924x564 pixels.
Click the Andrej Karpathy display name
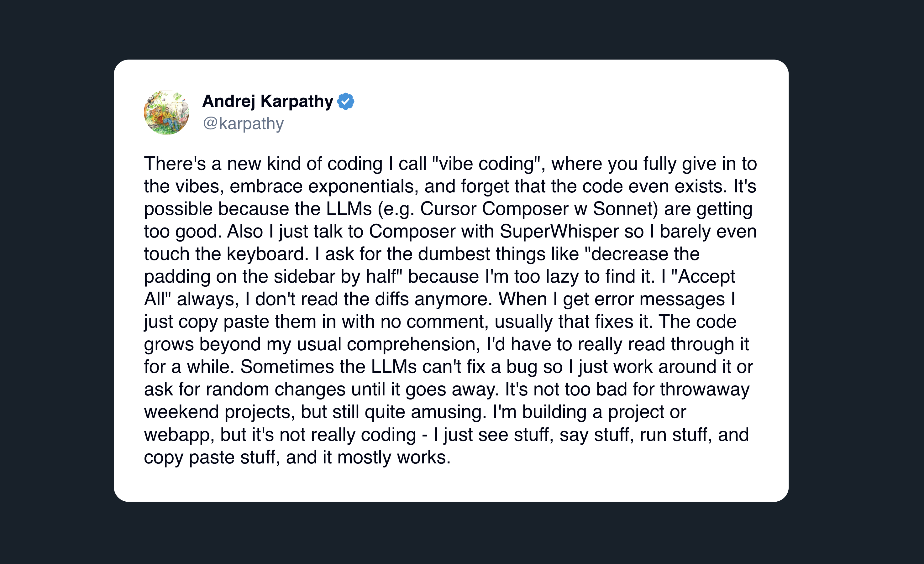point(267,101)
